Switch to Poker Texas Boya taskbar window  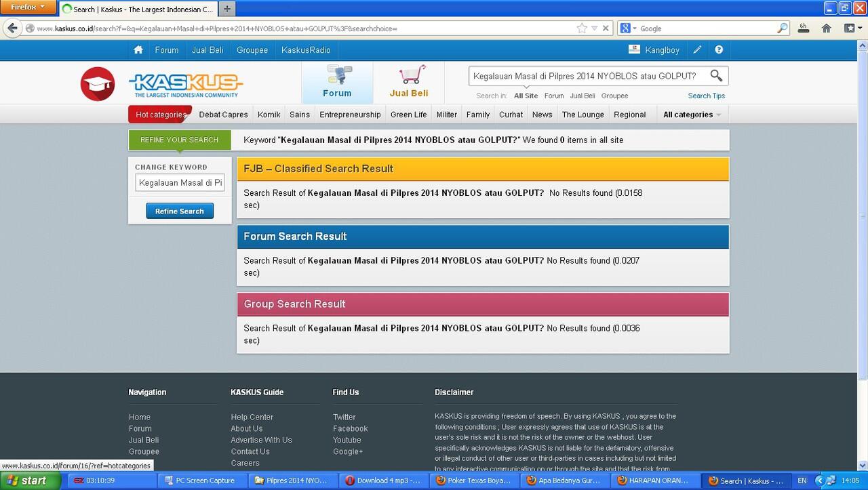click(474, 481)
